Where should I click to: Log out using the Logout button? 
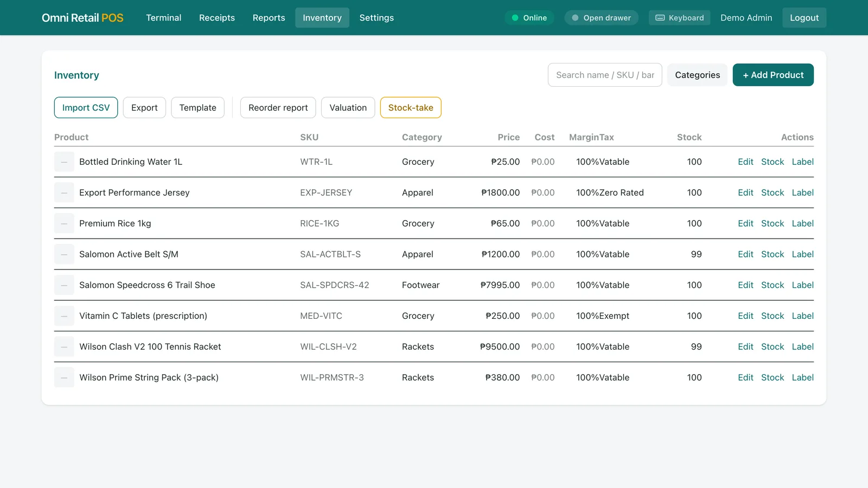(804, 18)
